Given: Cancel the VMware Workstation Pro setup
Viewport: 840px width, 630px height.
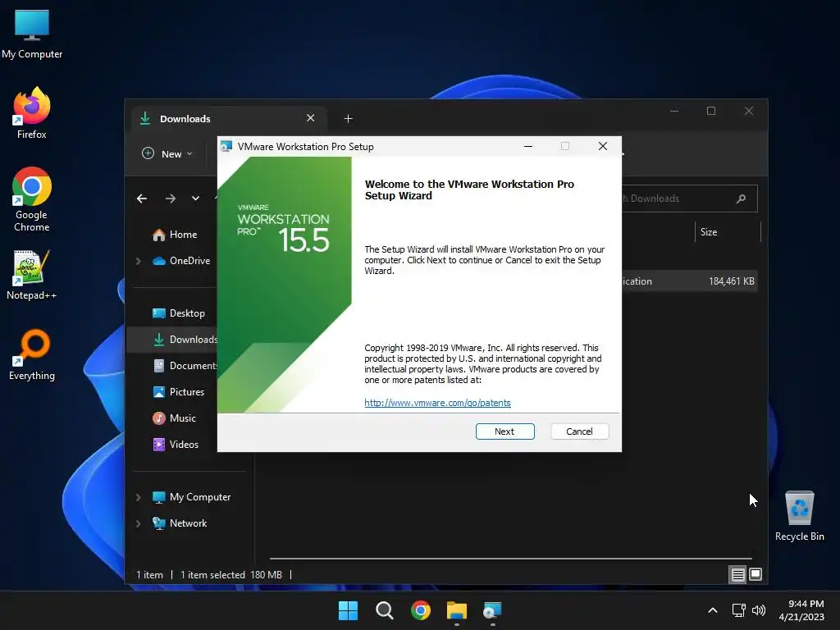Looking at the screenshot, I should tap(579, 431).
